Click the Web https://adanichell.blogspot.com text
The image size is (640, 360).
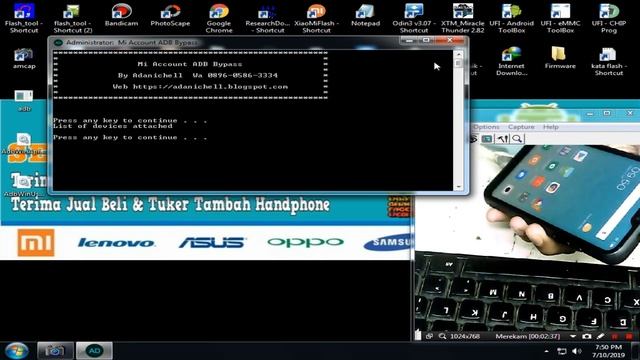[x=200, y=87]
